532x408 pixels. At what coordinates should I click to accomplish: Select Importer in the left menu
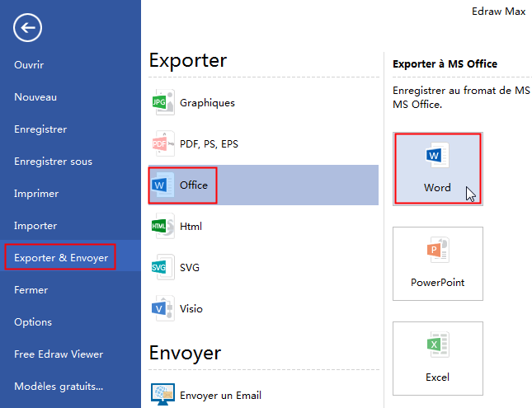pos(35,226)
